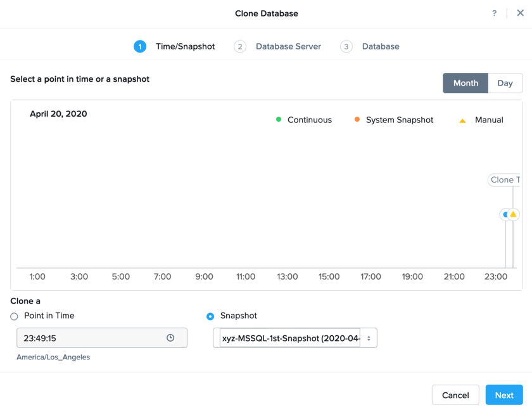
Task: Select the Point in Time radio button
Action: [14, 316]
